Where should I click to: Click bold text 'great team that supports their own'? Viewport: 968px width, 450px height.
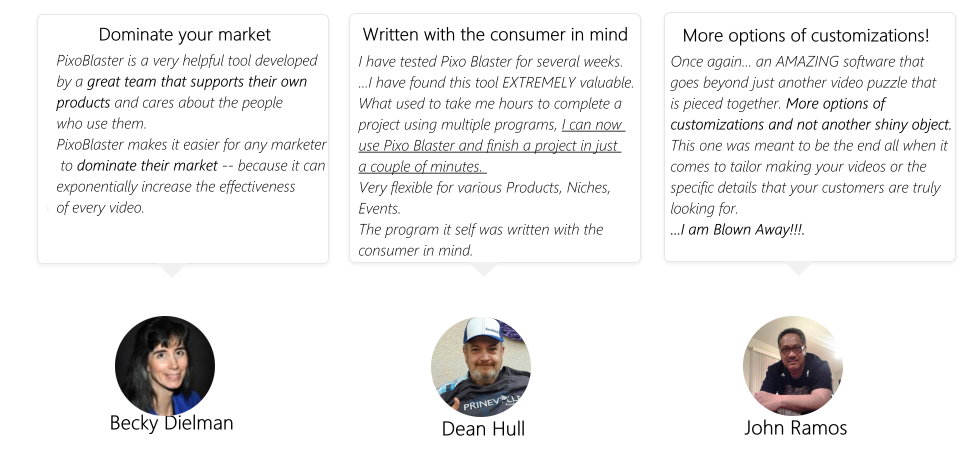click(x=197, y=81)
